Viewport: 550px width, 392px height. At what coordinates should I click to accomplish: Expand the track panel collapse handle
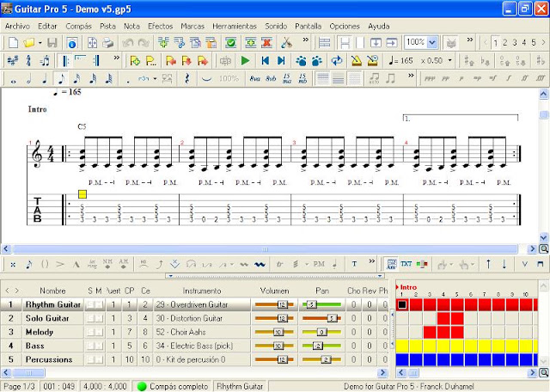[x=275, y=276]
